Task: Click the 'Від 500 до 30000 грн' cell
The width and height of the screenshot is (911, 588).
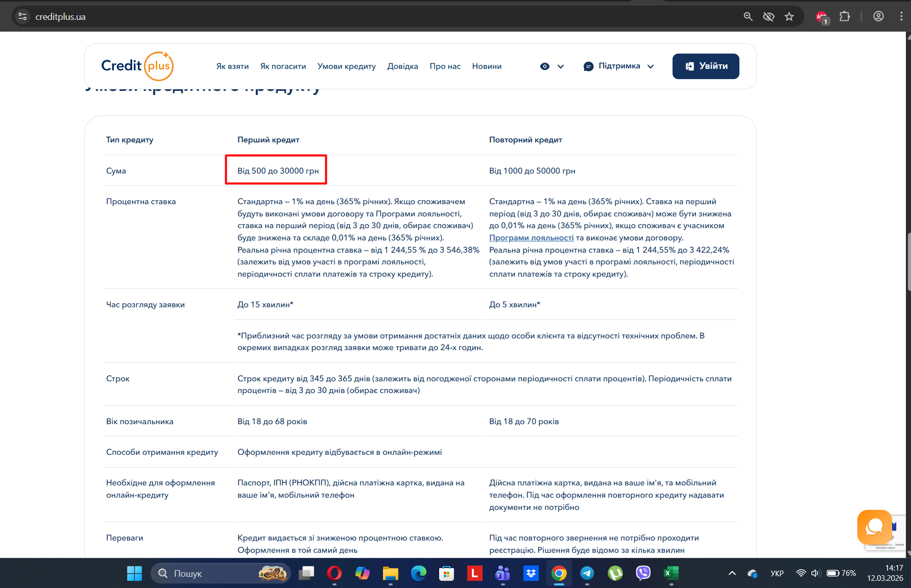Action: (278, 171)
